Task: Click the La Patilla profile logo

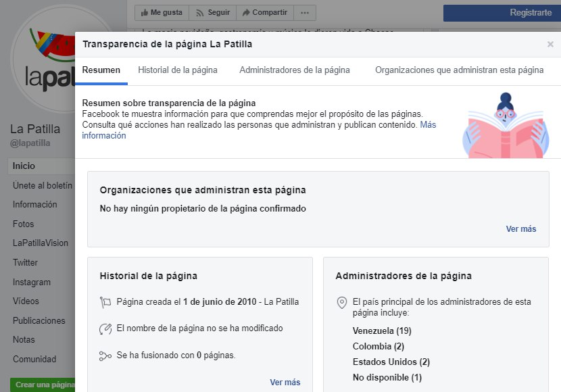Action: tap(45, 59)
